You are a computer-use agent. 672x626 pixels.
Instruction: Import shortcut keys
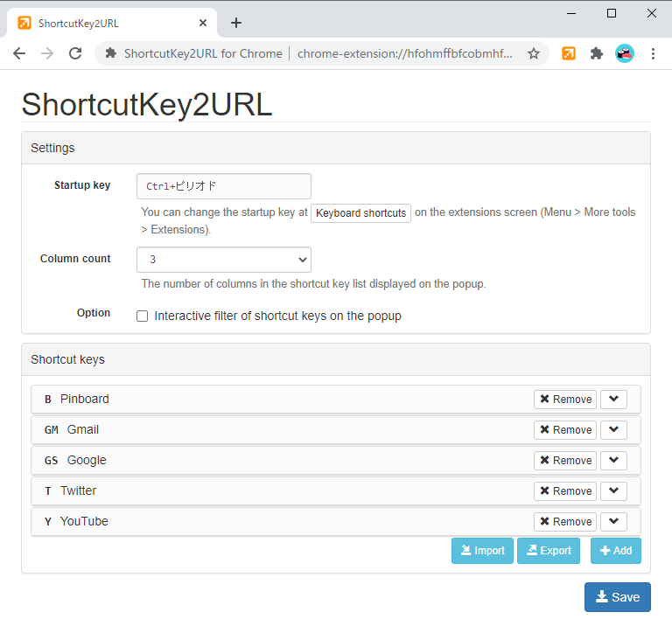pos(482,551)
